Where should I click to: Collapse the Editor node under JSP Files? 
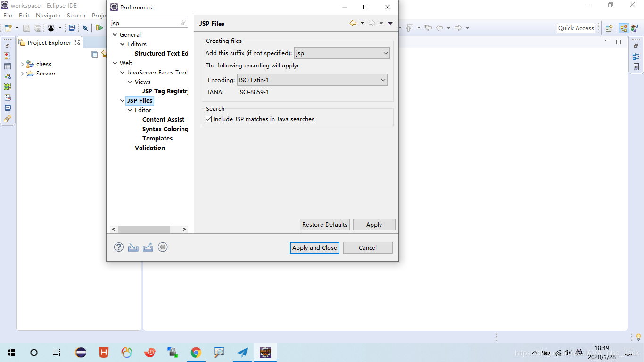click(x=130, y=110)
